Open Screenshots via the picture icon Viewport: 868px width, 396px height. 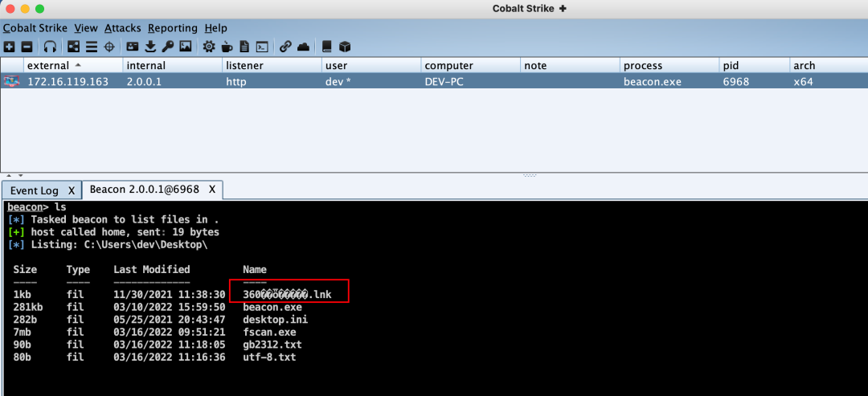186,47
